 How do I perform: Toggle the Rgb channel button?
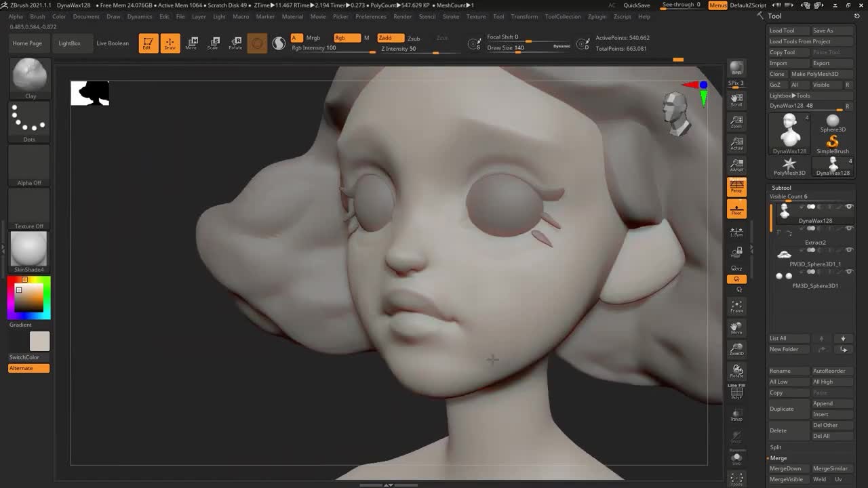(x=347, y=38)
